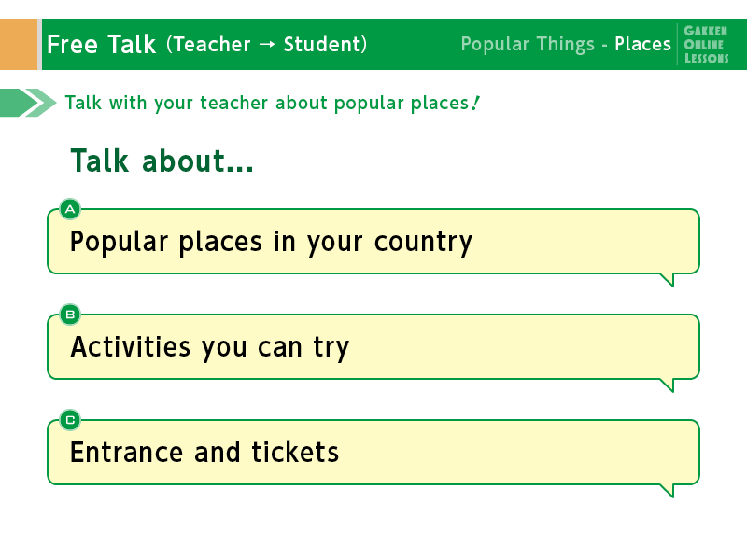Click the 'Talk about...' heading
The height and width of the screenshot is (560, 747).
click(x=162, y=161)
